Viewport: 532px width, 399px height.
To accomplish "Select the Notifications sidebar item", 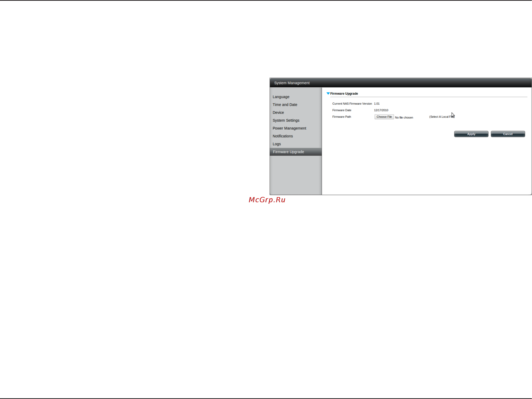I will point(283,136).
